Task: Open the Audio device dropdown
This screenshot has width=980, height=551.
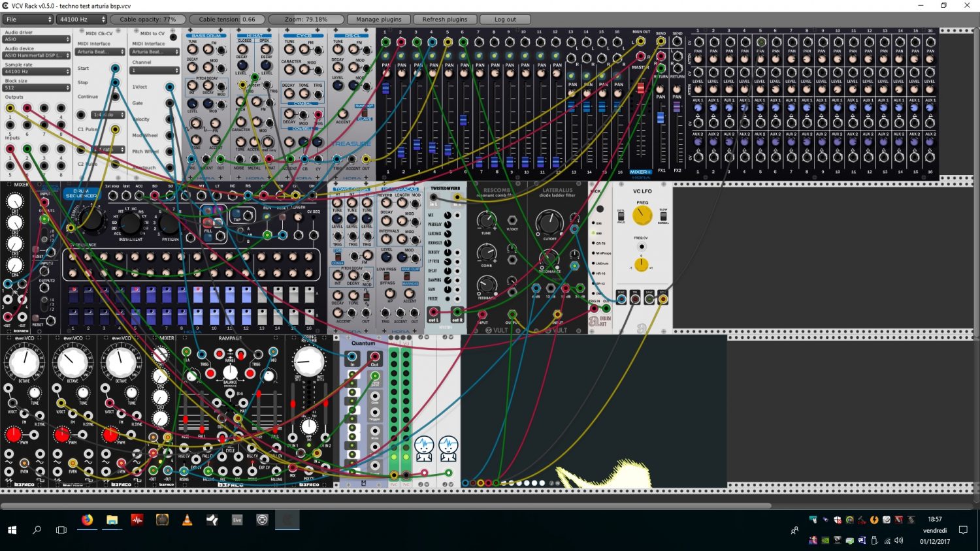Action: [37, 55]
